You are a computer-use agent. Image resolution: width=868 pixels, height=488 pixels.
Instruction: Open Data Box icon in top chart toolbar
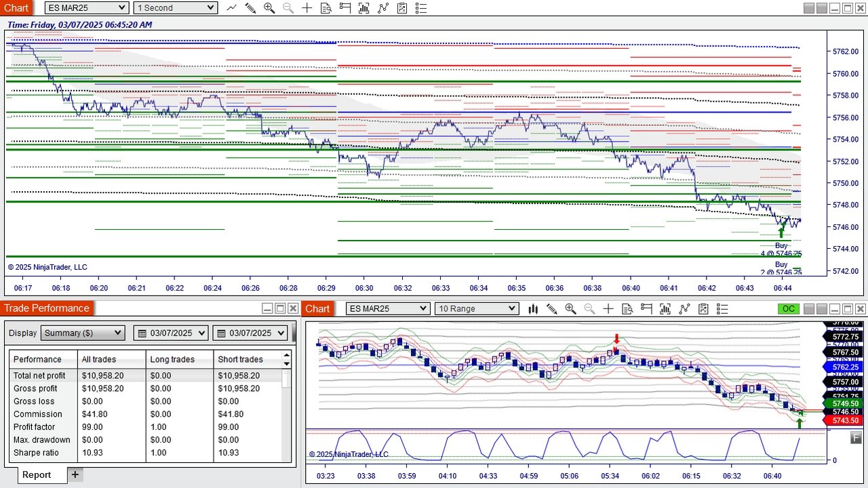click(326, 8)
